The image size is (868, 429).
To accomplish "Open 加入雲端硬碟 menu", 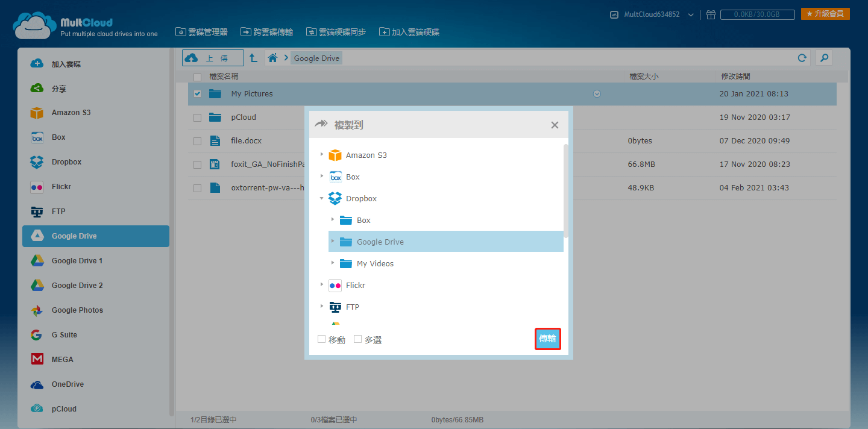I will [x=409, y=32].
